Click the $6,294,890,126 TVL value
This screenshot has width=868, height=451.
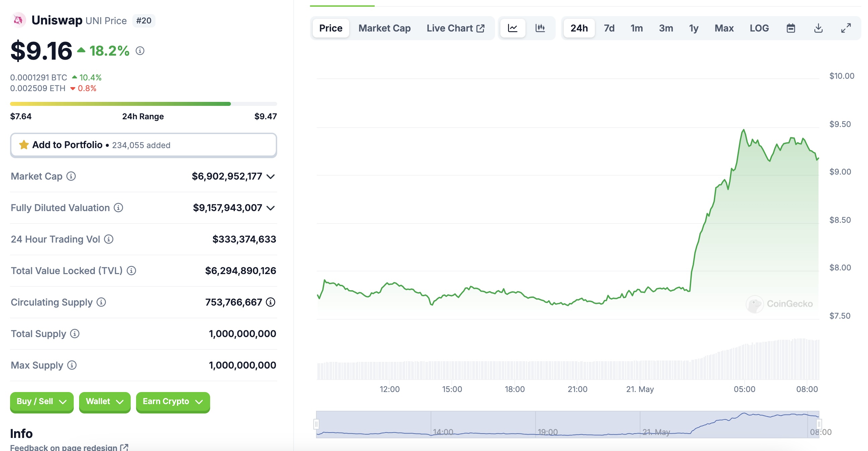tap(241, 271)
